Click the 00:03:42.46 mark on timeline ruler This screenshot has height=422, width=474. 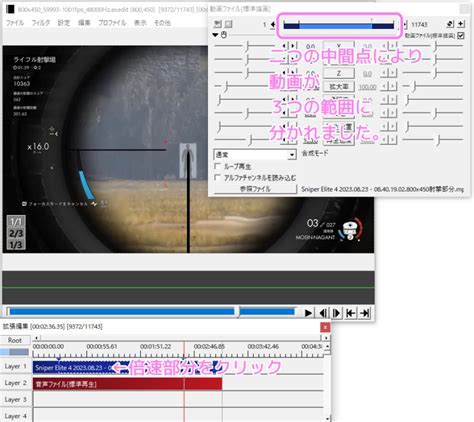point(263,347)
